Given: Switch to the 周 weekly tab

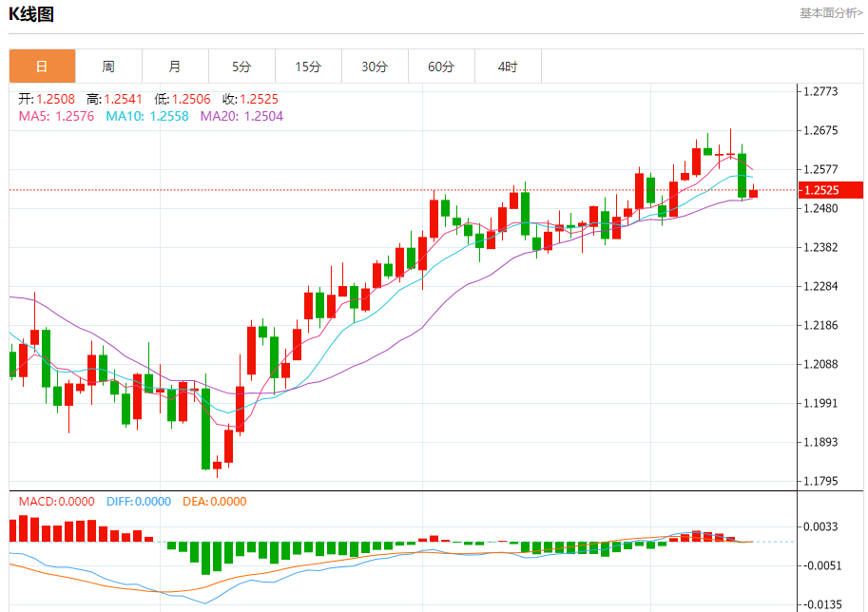Looking at the screenshot, I should tap(108, 67).
